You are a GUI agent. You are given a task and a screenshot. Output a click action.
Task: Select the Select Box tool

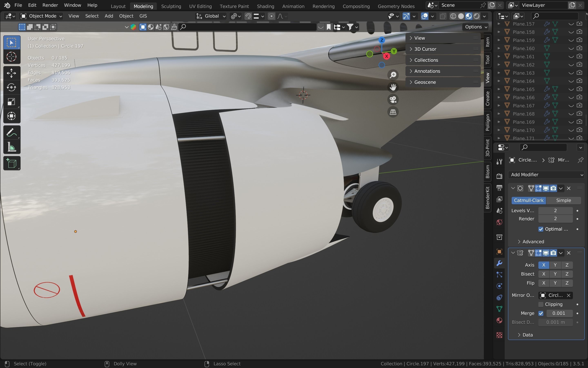[x=12, y=43]
